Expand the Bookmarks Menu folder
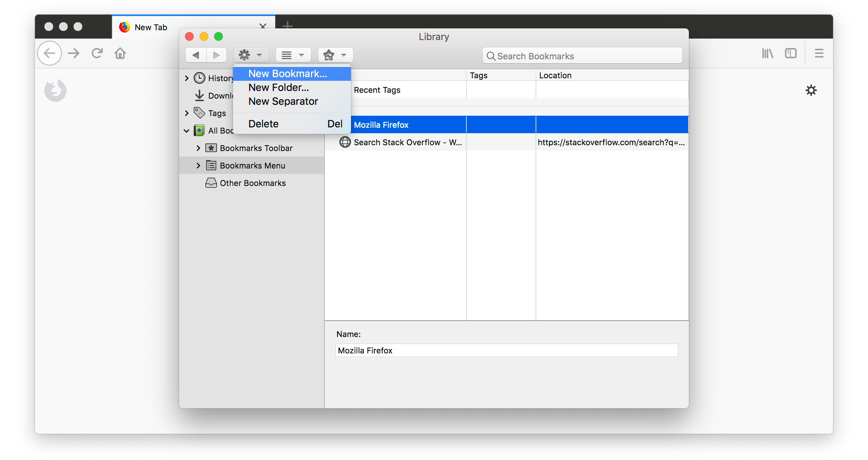The image size is (868, 460). pyautogui.click(x=198, y=166)
